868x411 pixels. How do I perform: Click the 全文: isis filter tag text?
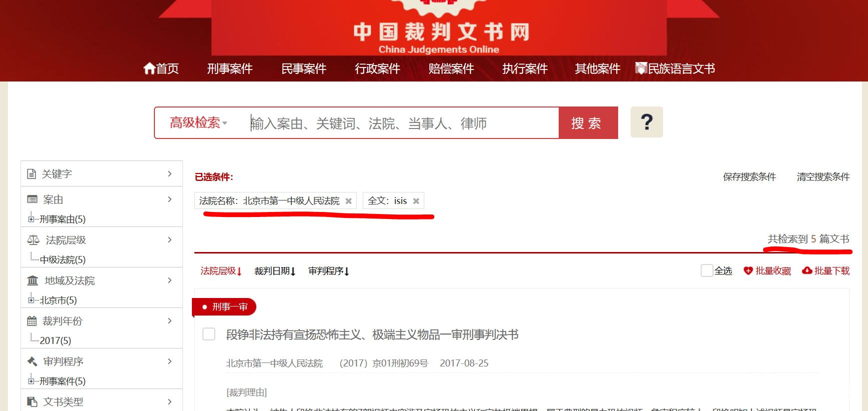[387, 201]
